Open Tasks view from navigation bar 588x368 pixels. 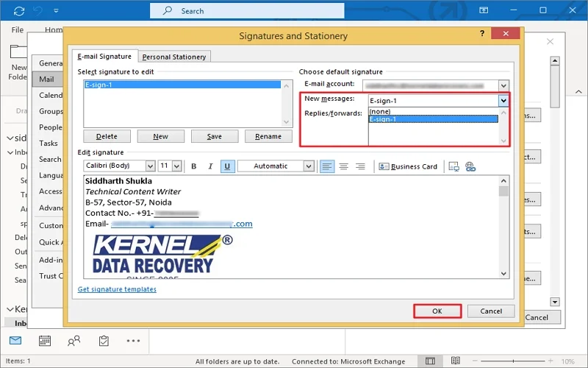pos(104,341)
